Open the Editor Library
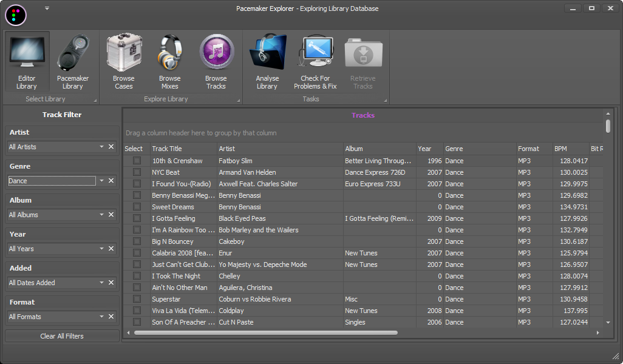The height and width of the screenshot is (364, 623). (x=27, y=61)
